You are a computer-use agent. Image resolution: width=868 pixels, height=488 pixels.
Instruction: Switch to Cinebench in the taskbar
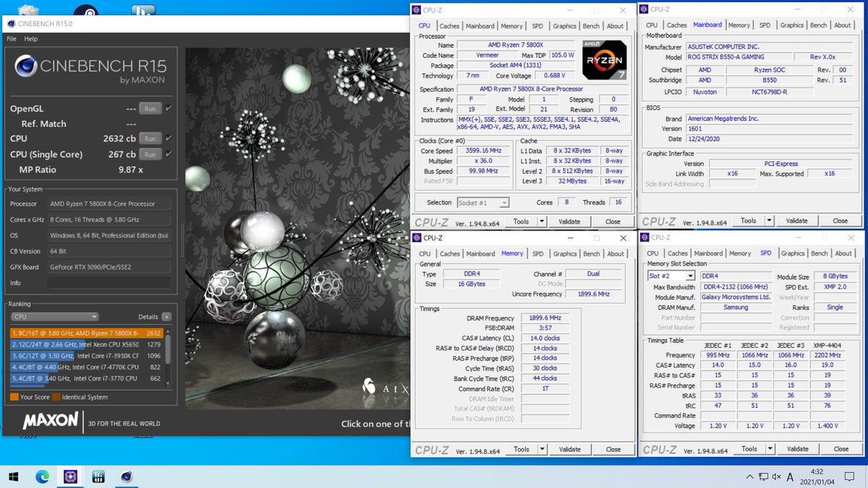pyautogui.click(x=127, y=476)
